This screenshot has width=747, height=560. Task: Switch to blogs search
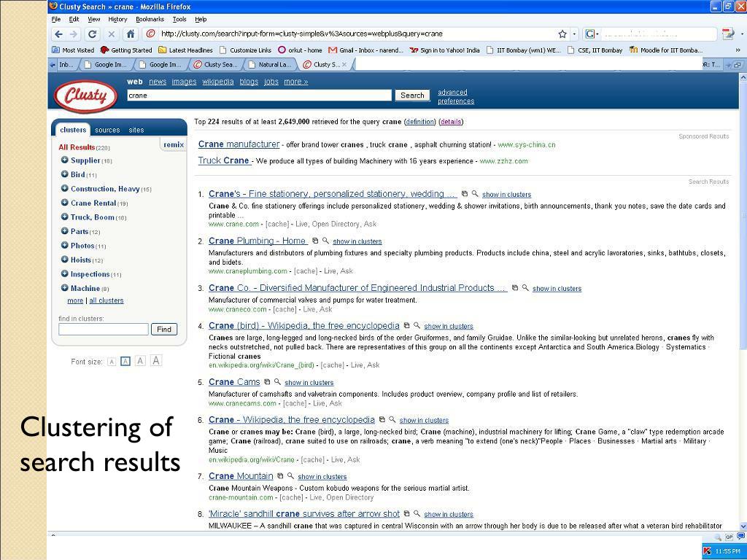click(x=249, y=82)
